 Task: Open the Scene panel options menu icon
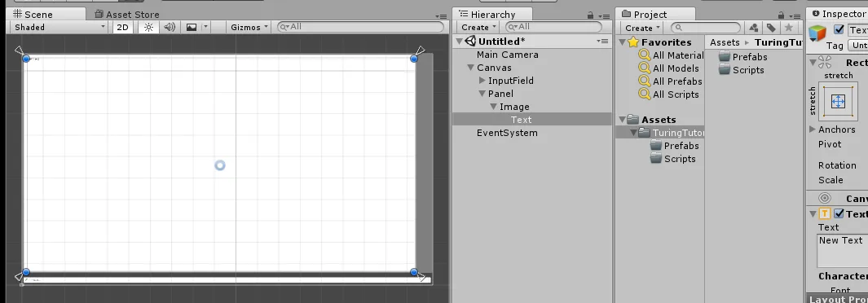pyautogui.click(x=441, y=16)
